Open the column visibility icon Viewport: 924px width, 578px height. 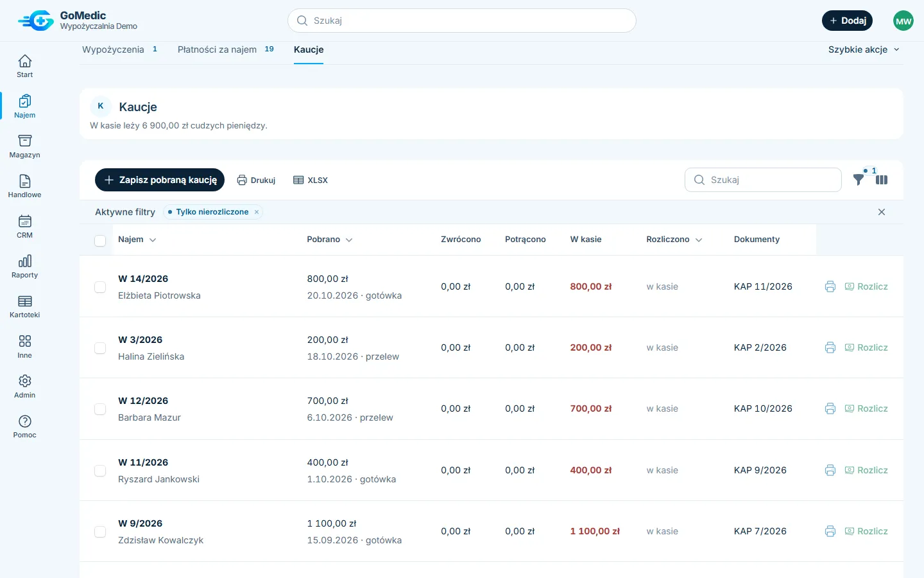pos(882,180)
